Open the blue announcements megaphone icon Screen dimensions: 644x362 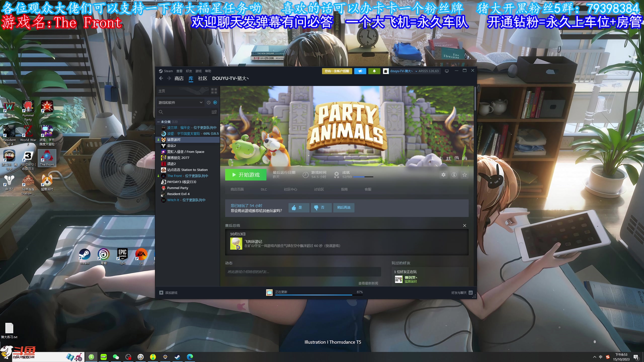(360, 71)
